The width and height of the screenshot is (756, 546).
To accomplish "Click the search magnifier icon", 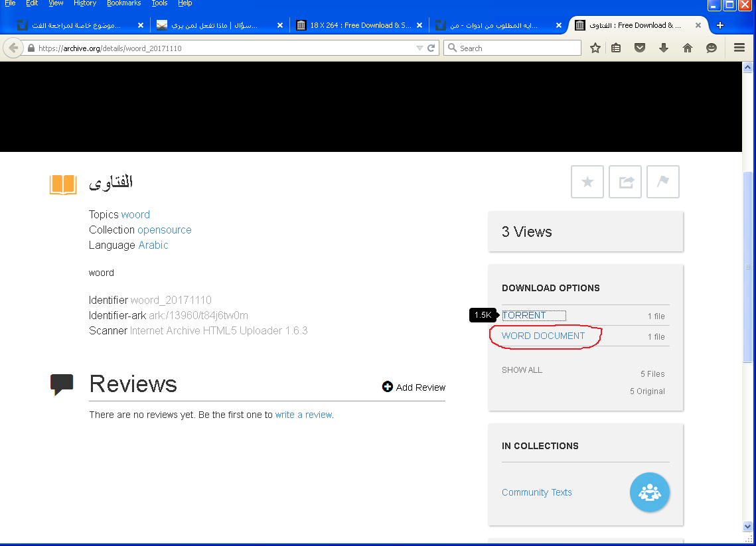I will point(452,48).
